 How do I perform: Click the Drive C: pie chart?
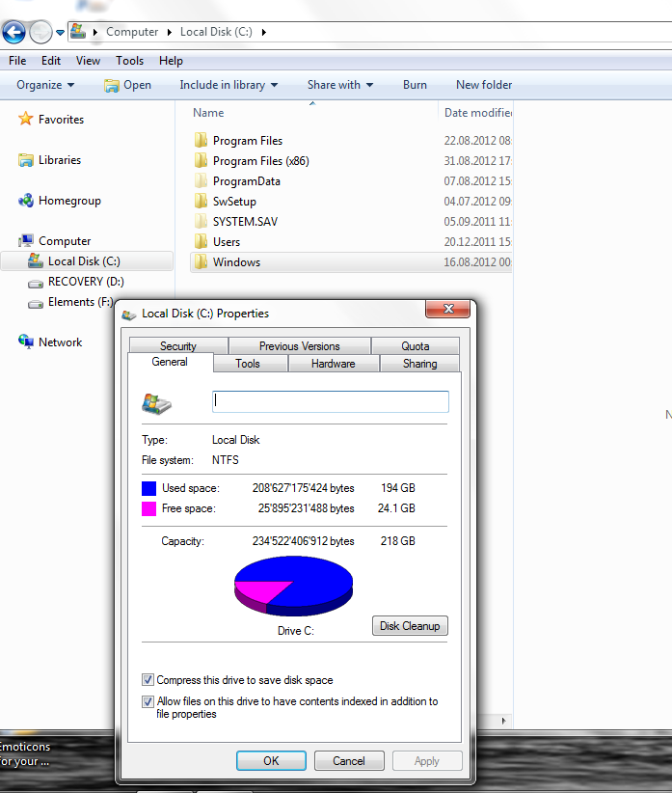tap(293, 586)
